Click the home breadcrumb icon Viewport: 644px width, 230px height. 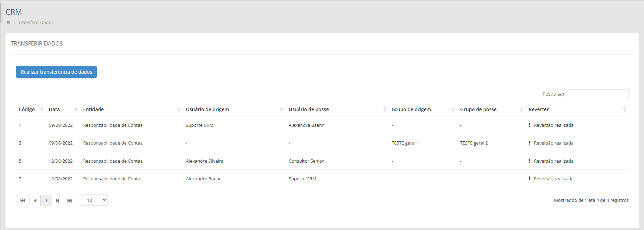(x=8, y=22)
